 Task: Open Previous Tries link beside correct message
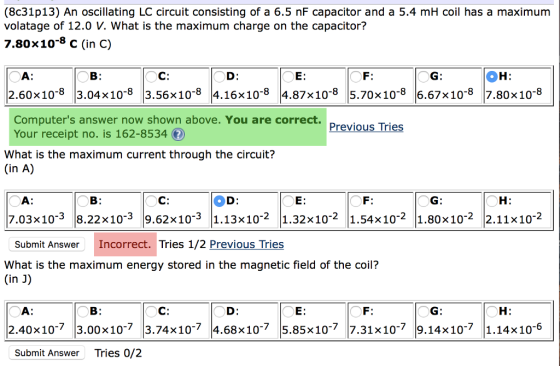[366, 127]
